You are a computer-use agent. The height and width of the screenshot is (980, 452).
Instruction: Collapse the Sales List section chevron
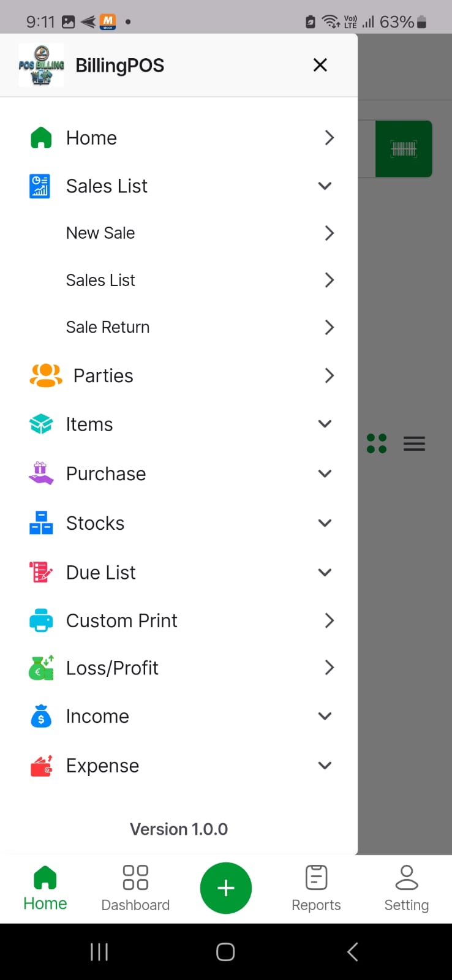(x=325, y=186)
